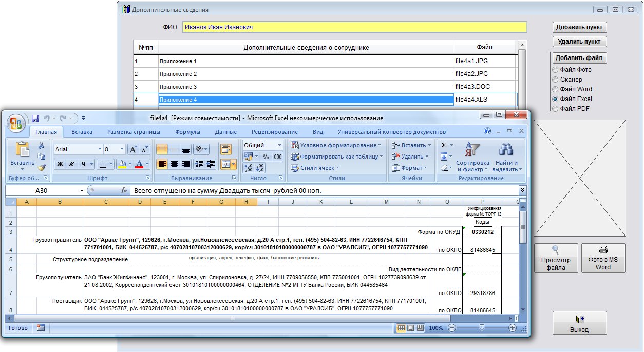Open the Arial font name dropdown
This screenshot has width=644, height=352.
(100, 149)
